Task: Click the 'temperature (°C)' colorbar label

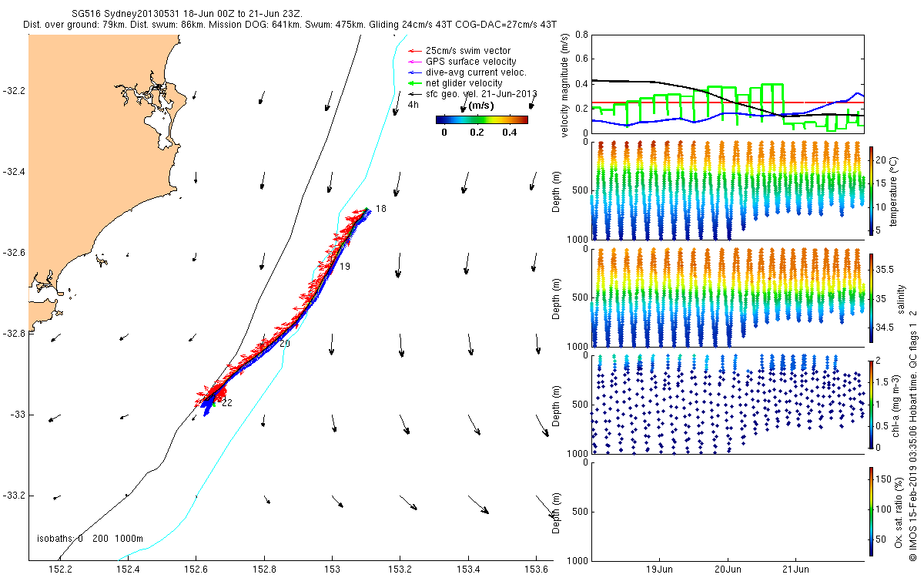Action: point(896,190)
